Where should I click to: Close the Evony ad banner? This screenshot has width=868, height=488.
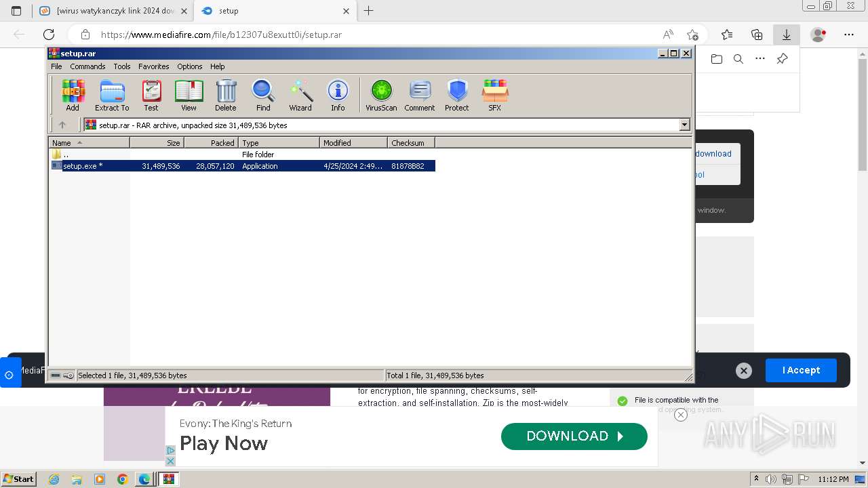click(x=681, y=415)
